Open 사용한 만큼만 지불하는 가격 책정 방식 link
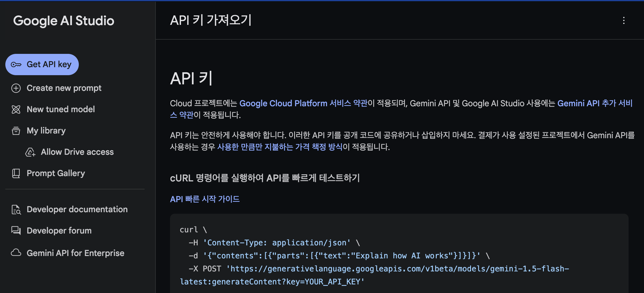This screenshot has height=293, width=644. (280, 147)
